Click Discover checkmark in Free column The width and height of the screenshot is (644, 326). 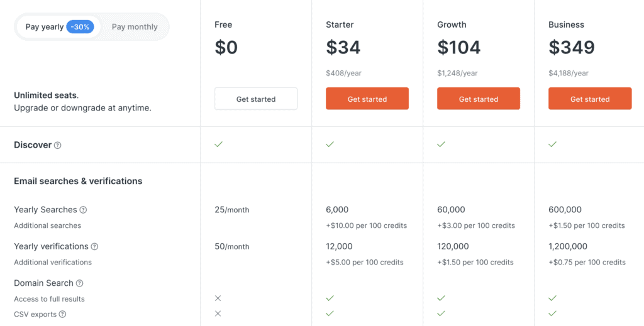[218, 144]
